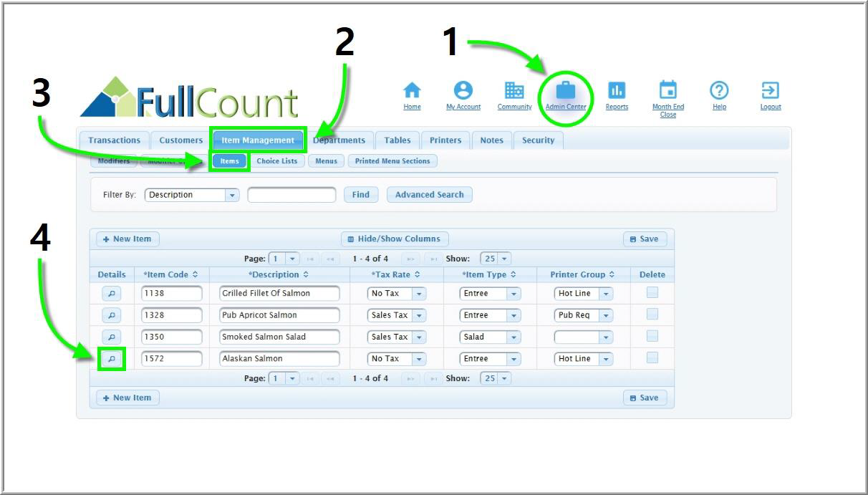The image size is (868, 495).
Task: View details for Alaskan Salmon item
Action: (x=111, y=359)
